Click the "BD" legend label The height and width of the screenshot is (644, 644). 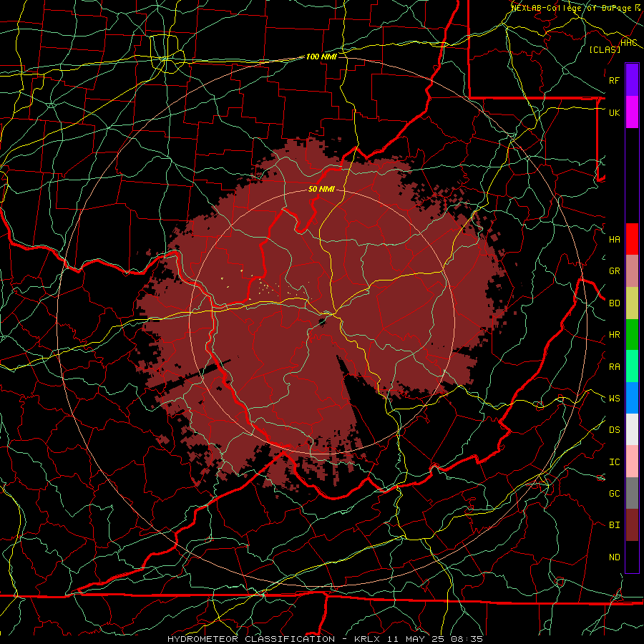point(614,303)
